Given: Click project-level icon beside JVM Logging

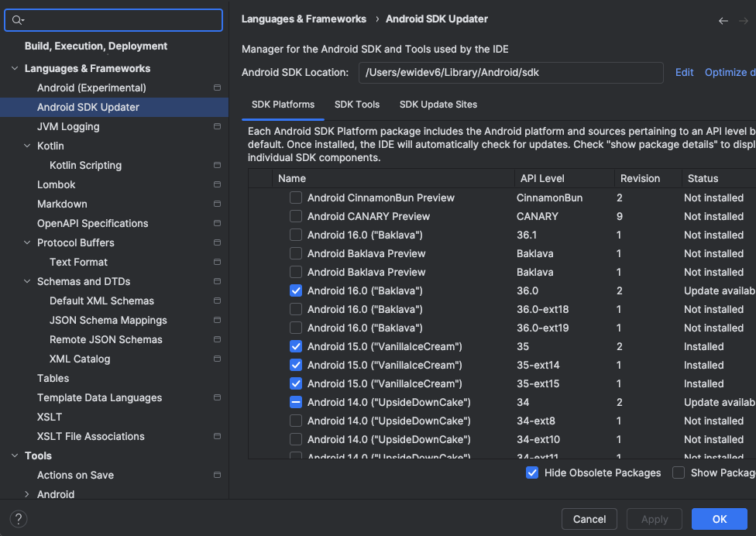Looking at the screenshot, I should 217,126.
